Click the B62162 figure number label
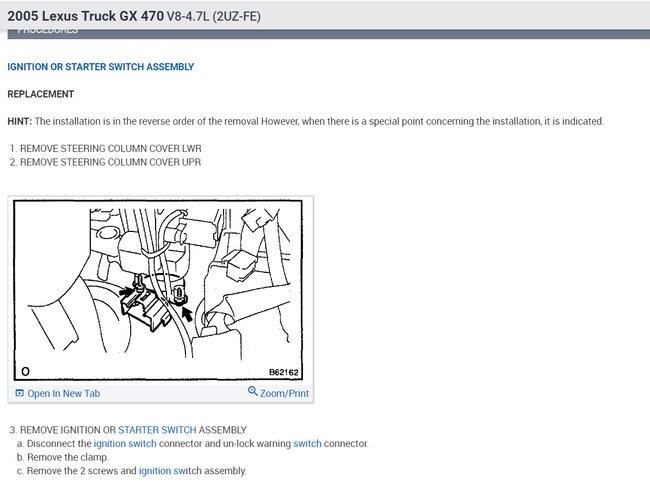 coord(284,372)
